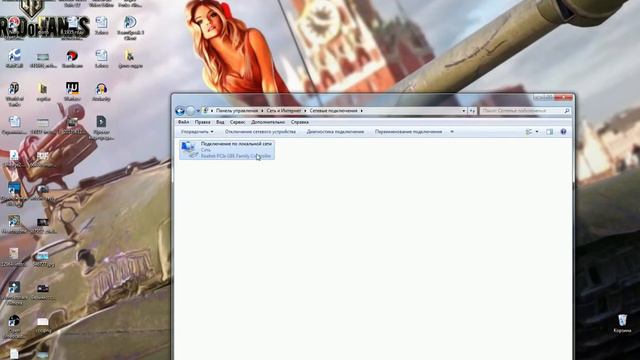The height and width of the screenshot is (360, 640).
Task: Select the headphones icon desktop shortcut
Action: [x=101, y=91]
